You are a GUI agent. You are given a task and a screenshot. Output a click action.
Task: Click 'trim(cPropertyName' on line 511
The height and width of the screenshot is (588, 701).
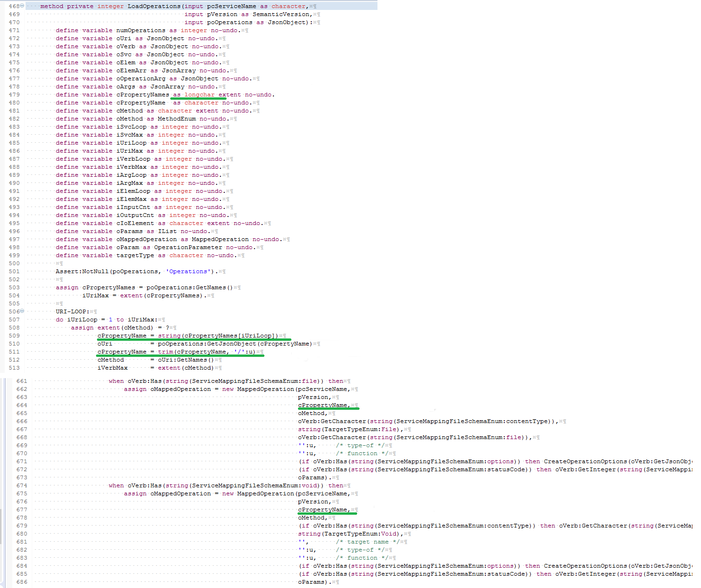click(192, 352)
